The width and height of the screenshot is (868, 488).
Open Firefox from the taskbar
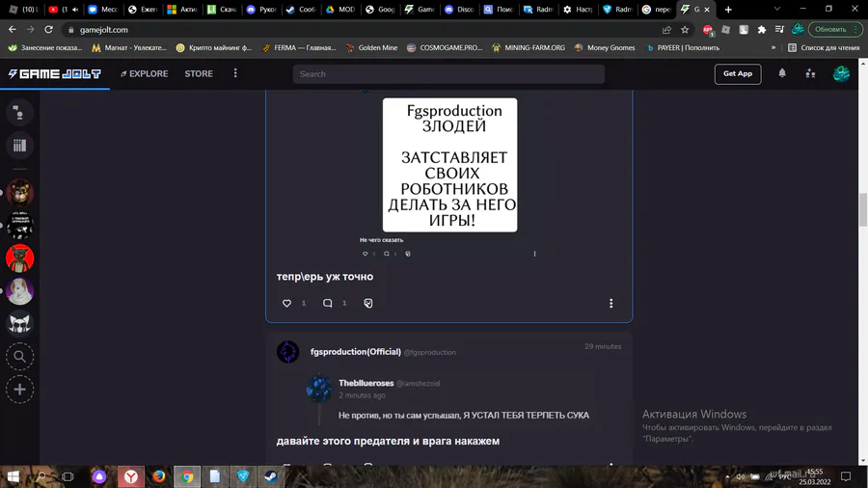click(x=159, y=476)
